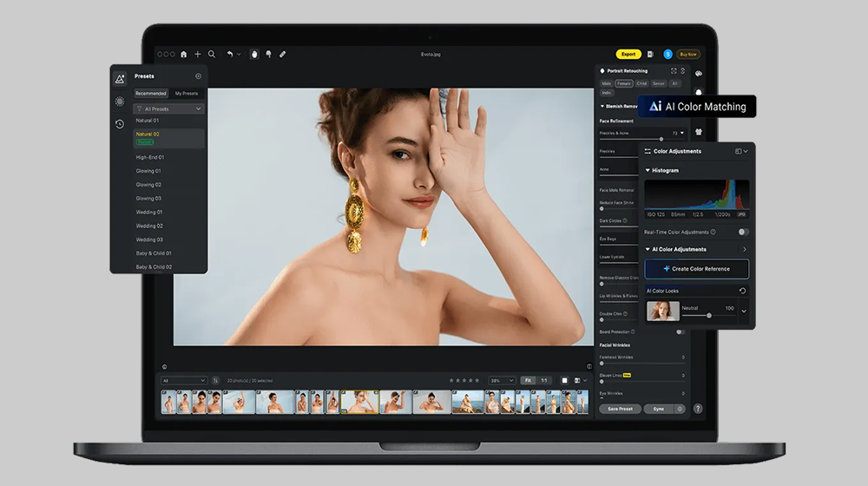The image size is (868, 486).
Task: Select the Neutral color look thumbnail
Action: (662, 311)
